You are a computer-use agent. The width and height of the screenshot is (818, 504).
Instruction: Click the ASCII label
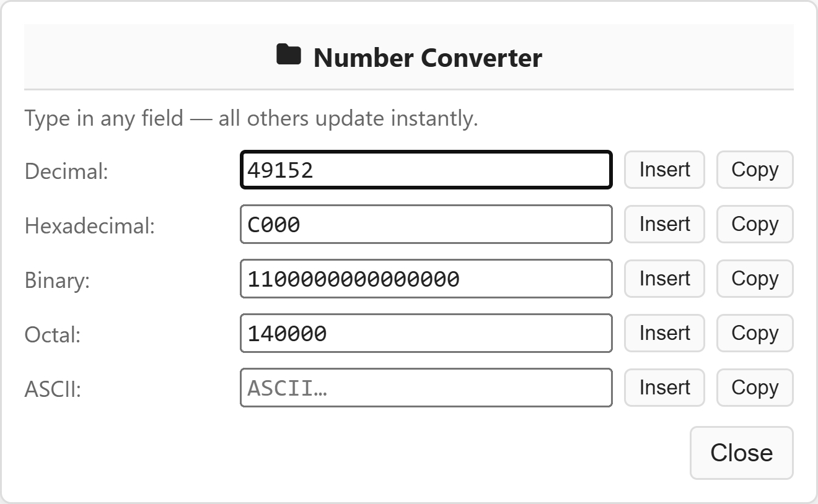pos(53,389)
